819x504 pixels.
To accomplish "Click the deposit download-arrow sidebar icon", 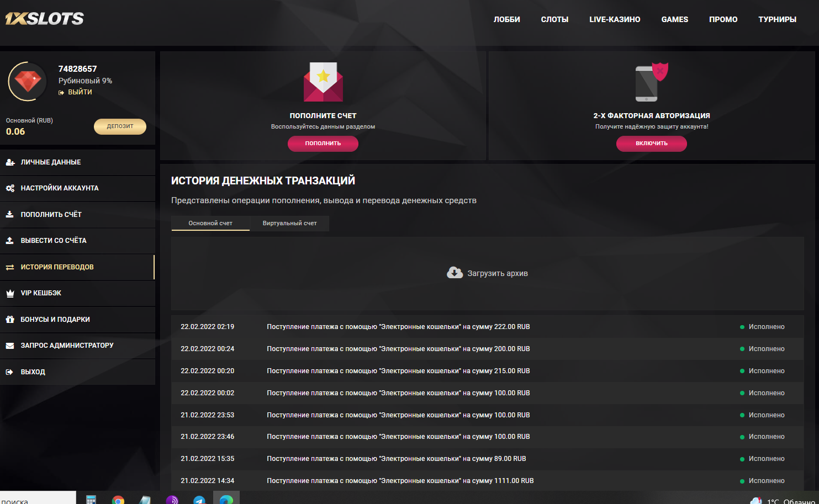I will click(10, 214).
